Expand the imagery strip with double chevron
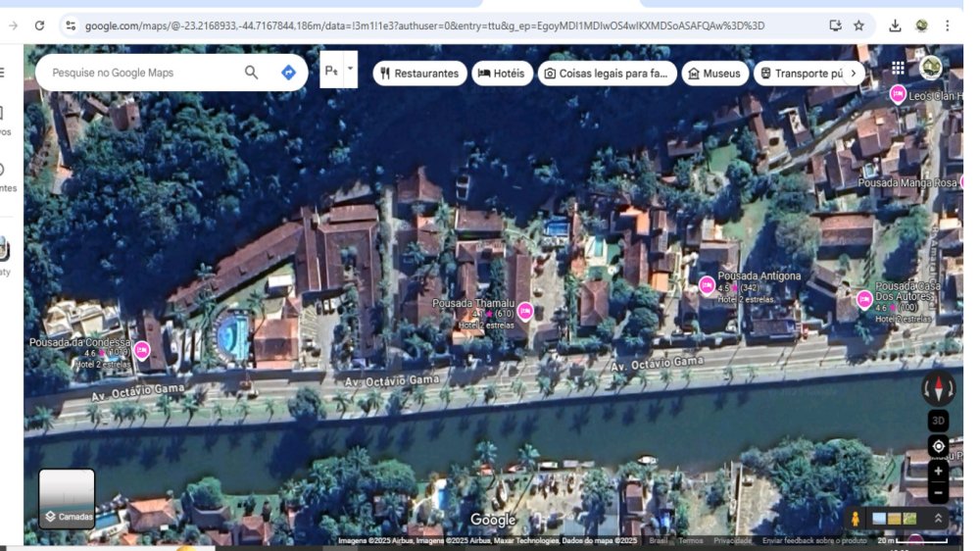 [938, 518]
